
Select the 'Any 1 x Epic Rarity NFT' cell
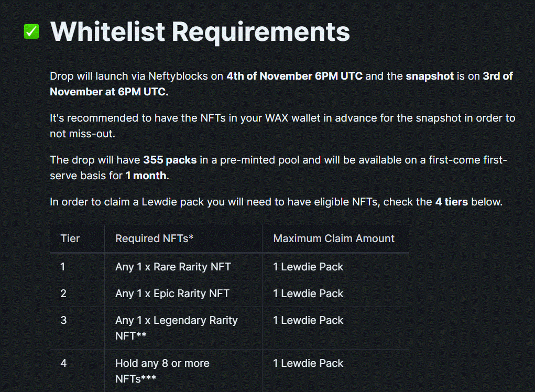point(172,293)
